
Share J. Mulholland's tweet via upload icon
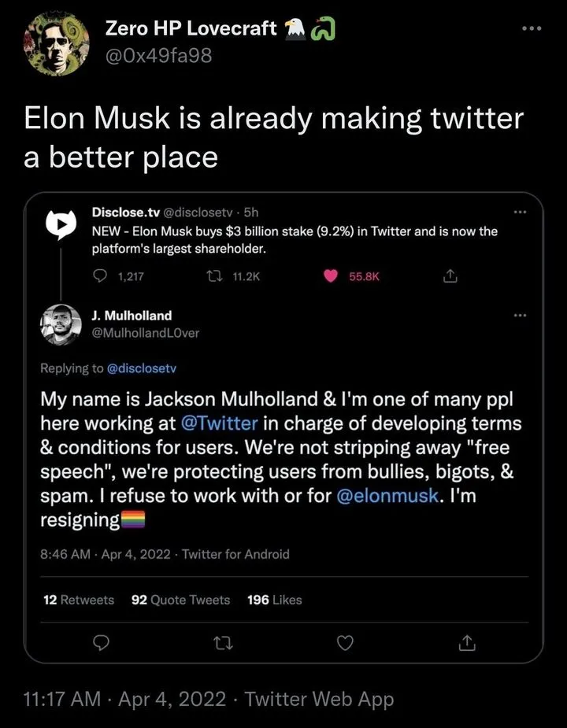pyautogui.click(x=466, y=642)
